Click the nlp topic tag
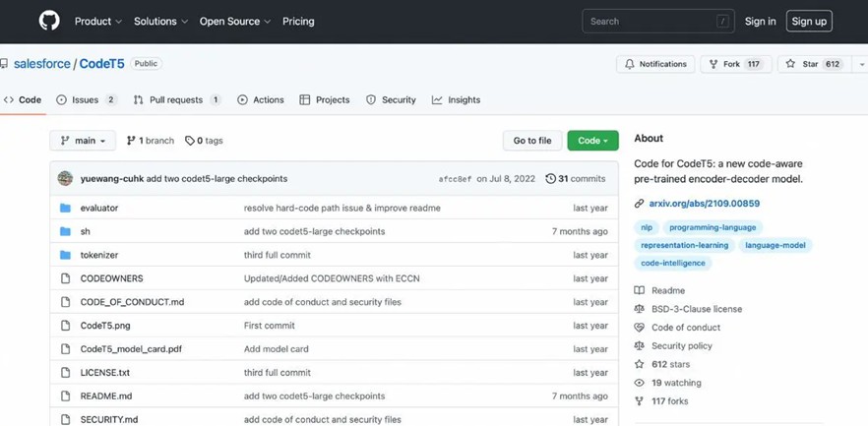The height and width of the screenshot is (426, 868). point(647,227)
